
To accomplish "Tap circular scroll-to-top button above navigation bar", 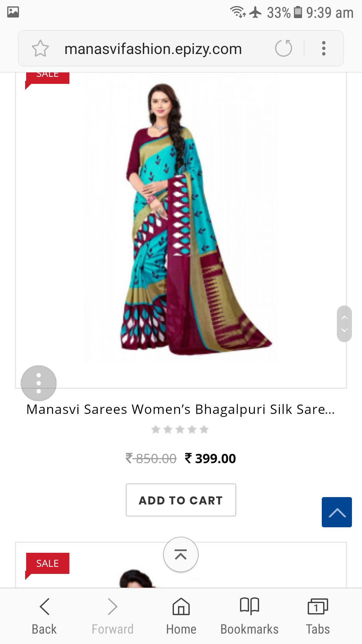I will (x=181, y=554).
